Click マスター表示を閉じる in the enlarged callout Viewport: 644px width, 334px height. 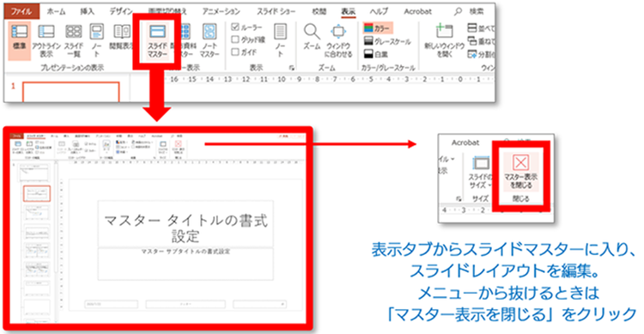click(x=521, y=172)
